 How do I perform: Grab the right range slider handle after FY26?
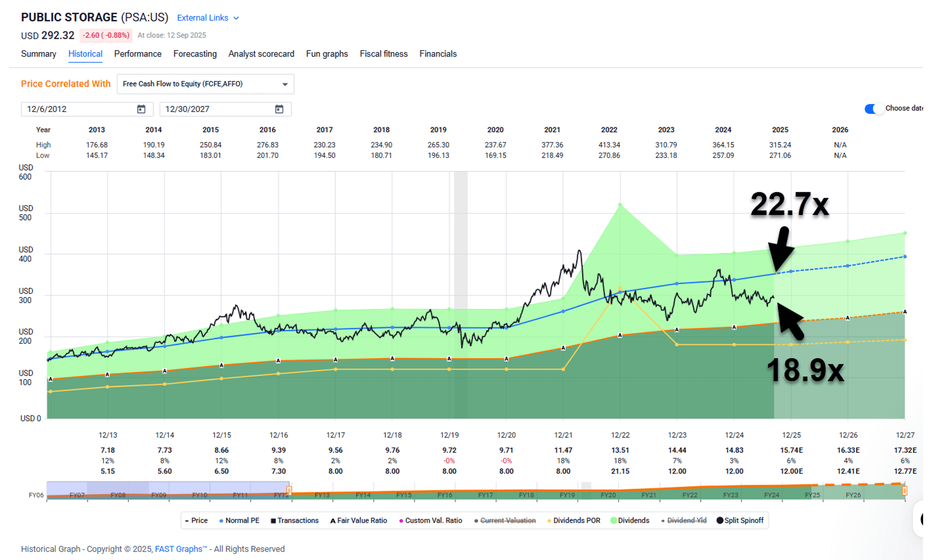[x=905, y=490]
